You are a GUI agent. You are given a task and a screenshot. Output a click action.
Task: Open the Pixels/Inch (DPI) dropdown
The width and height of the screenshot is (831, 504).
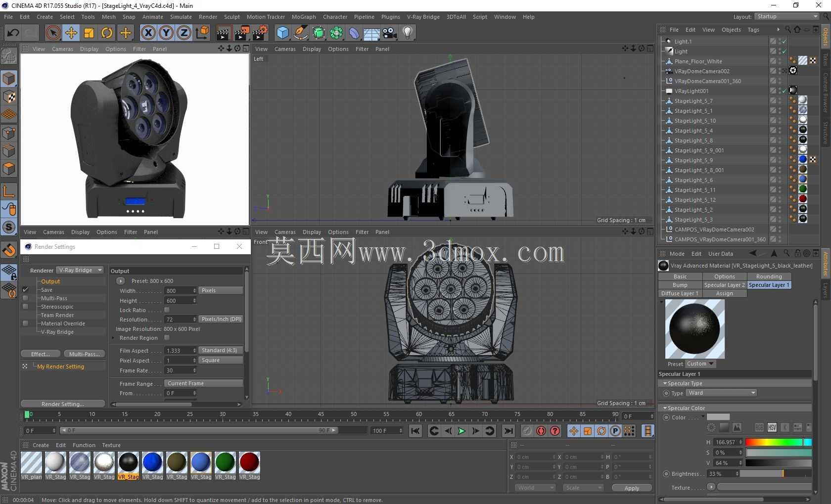click(x=221, y=320)
